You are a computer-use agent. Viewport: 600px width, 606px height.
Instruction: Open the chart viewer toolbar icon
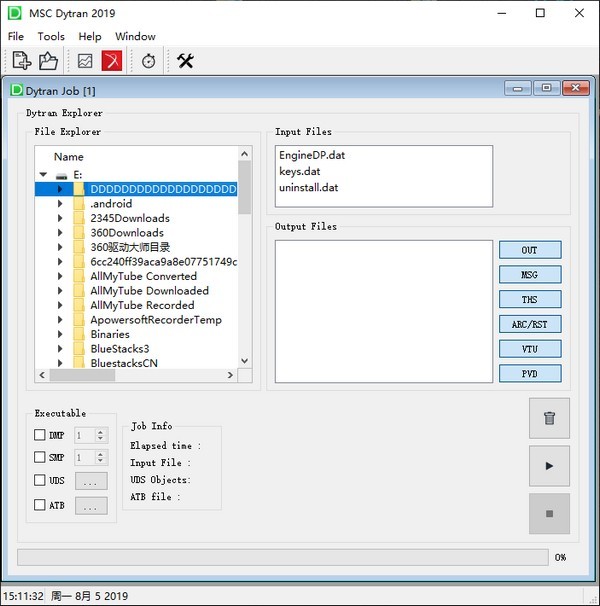click(85, 61)
